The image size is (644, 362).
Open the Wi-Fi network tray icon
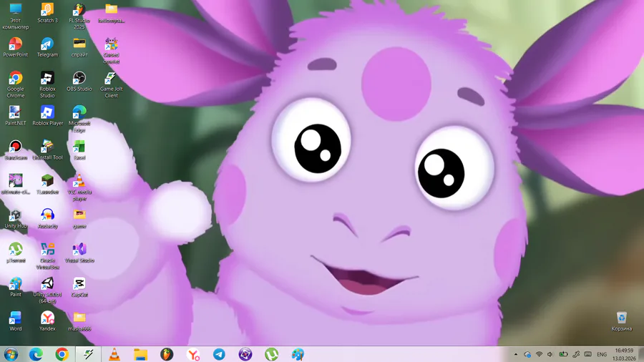(540, 354)
